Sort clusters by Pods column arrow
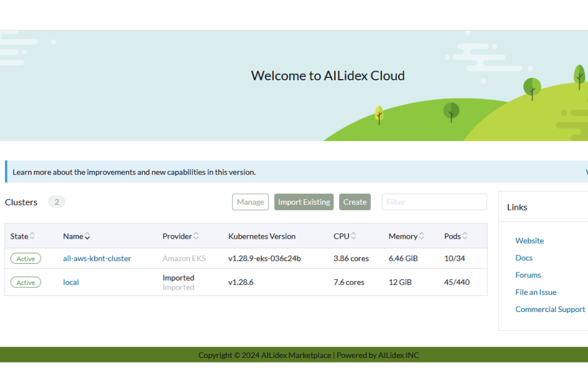 pyautogui.click(x=465, y=236)
